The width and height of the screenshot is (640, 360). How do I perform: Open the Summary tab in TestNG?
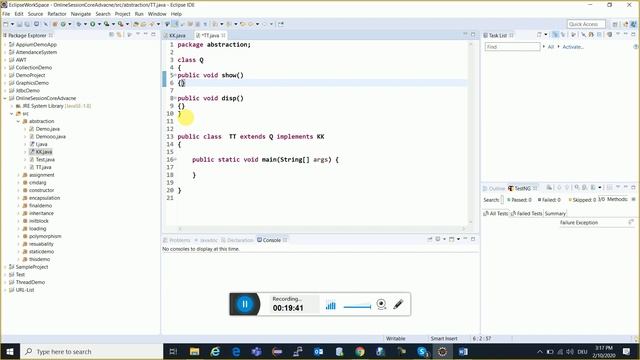pyautogui.click(x=555, y=213)
